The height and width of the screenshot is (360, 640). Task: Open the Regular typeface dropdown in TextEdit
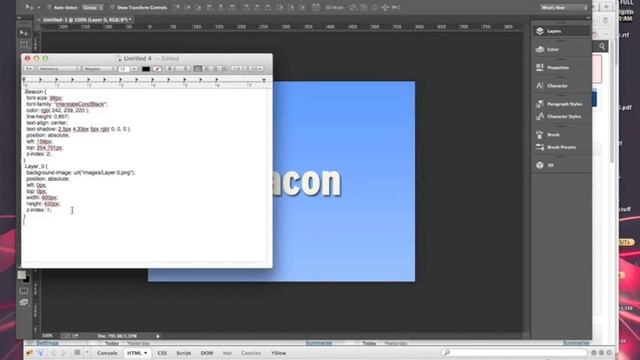click(99, 69)
